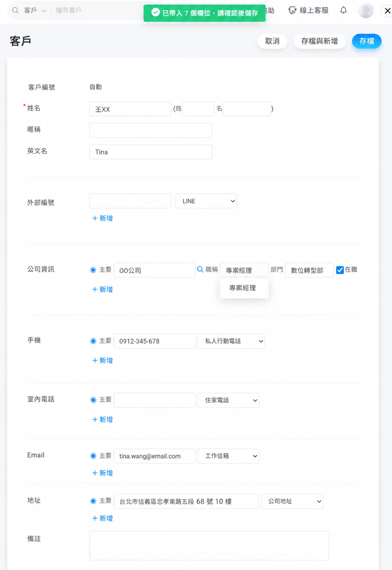This screenshot has height=570, width=392.
Task: Open the LINE external ID type dropdown
Action: tap(206, 201)
